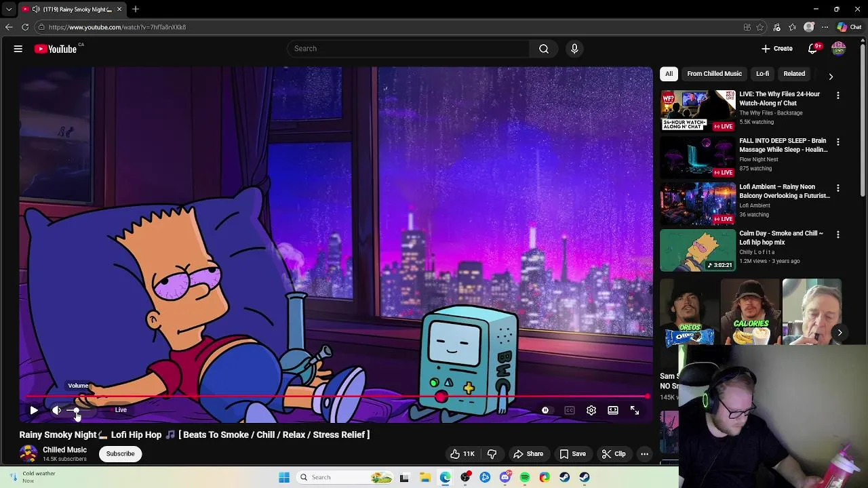Create a clip of the video
The width and height of the screenshot is (868, 488).
coord(614,454)
